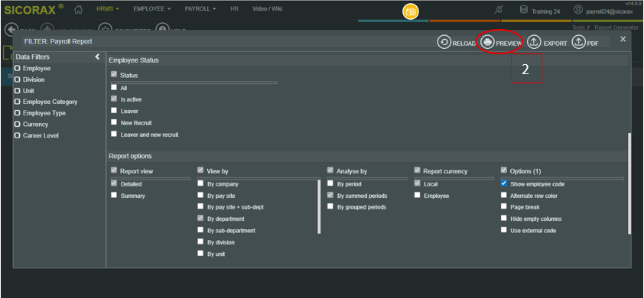
Task: Click the SICORAX logo
Action: tap(34, 9)
